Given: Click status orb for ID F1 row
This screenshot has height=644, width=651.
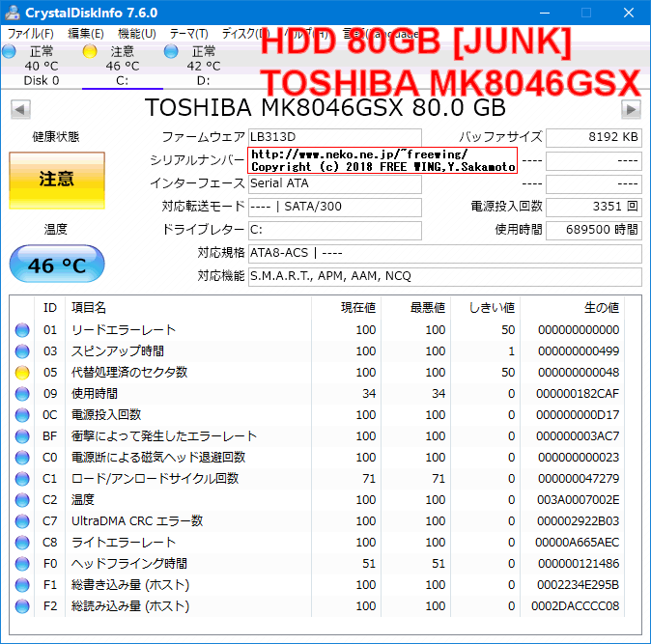Looking at the screenshot, I should 22,585.
